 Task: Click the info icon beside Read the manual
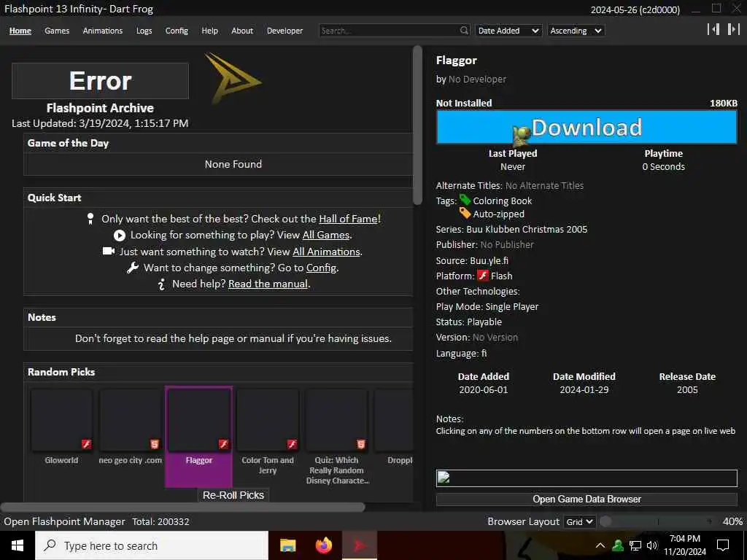click(161, 284)
